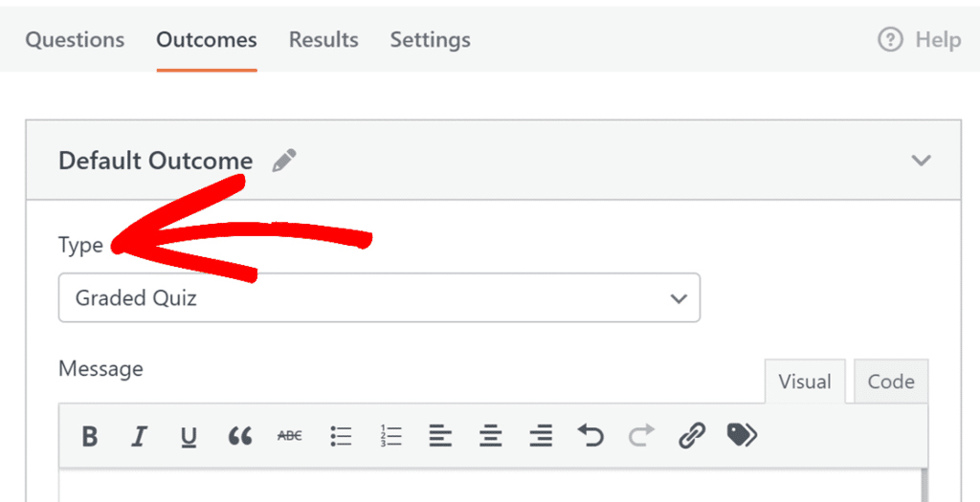980x502 pixels.
Task: Apply italic formatting to message text
Action: pos(140,437)
